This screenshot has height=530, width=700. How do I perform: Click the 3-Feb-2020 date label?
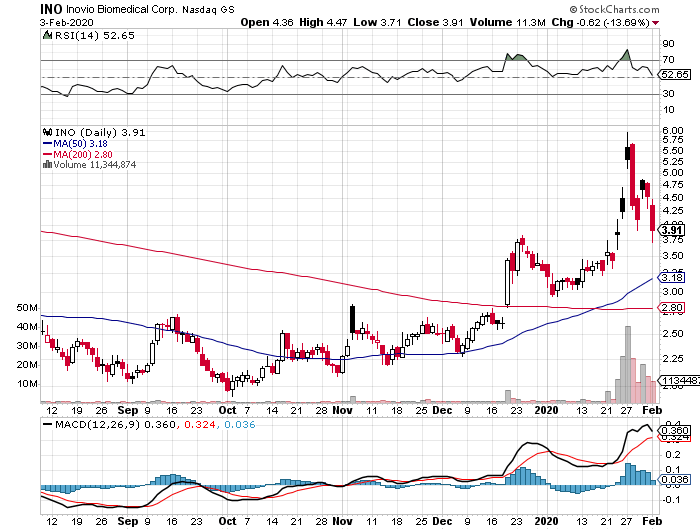pyautogui.click(x=67, y=23)
